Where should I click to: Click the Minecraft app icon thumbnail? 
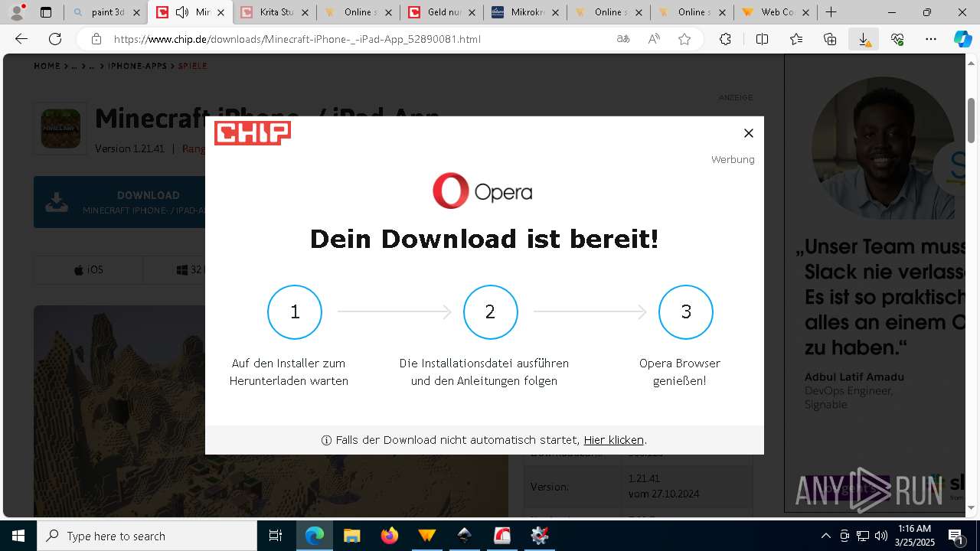[60, 128]
